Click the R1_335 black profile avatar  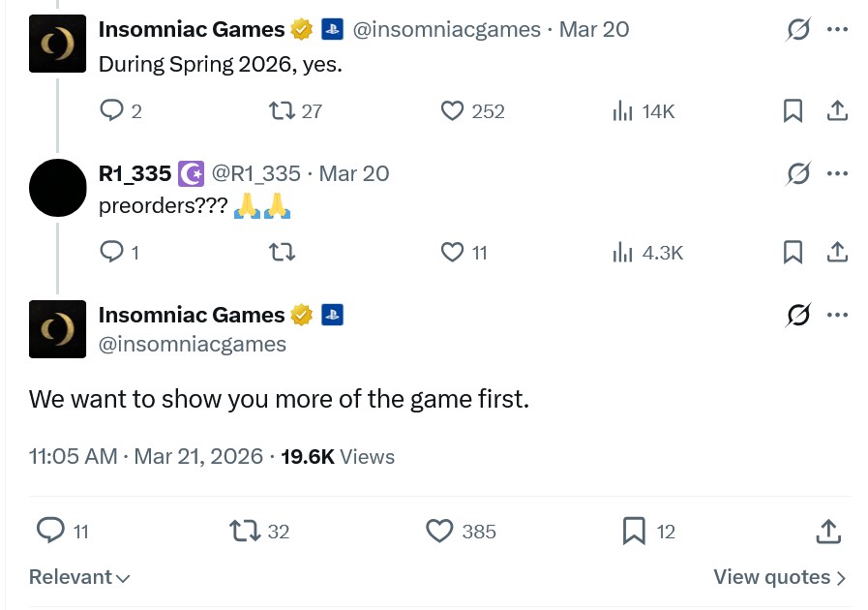click(58, 187)
